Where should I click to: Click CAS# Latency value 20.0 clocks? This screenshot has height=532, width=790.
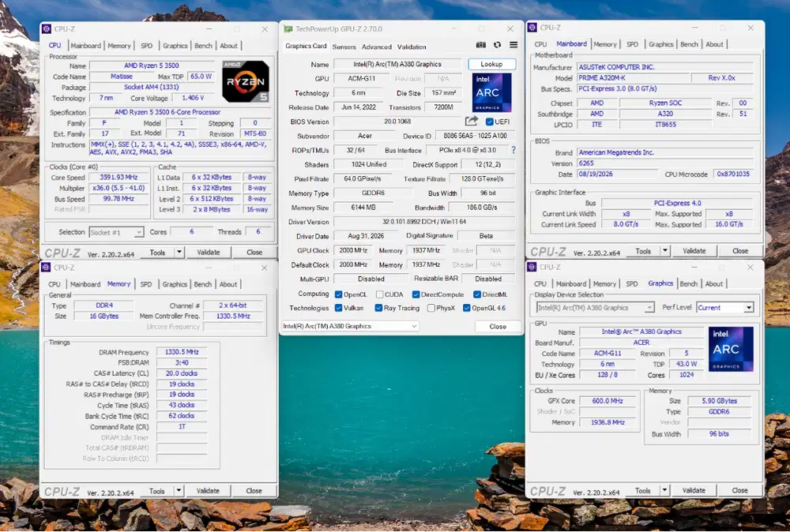click(x=182, y=373)
